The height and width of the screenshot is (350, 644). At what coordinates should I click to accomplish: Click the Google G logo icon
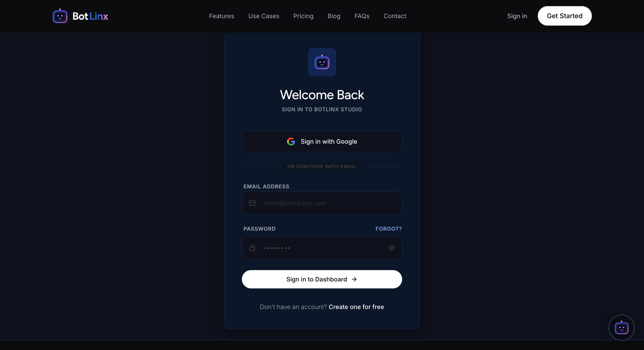pos(291,141)
